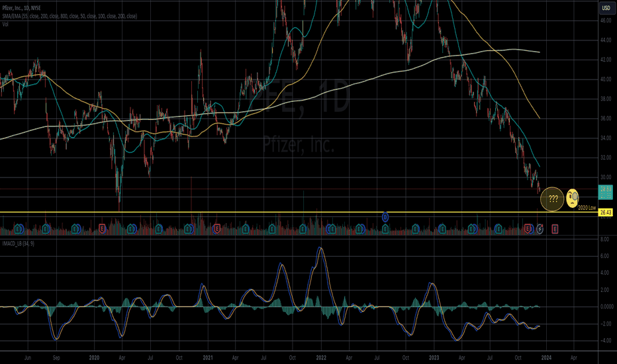
Task: Open the USD currency selector
Action: coord(606,8)
